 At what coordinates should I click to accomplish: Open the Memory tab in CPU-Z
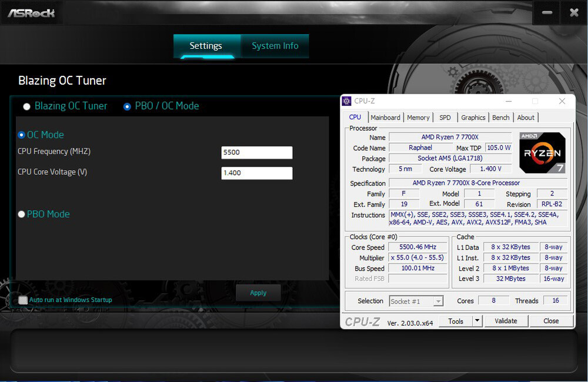(x=418, y=118)
